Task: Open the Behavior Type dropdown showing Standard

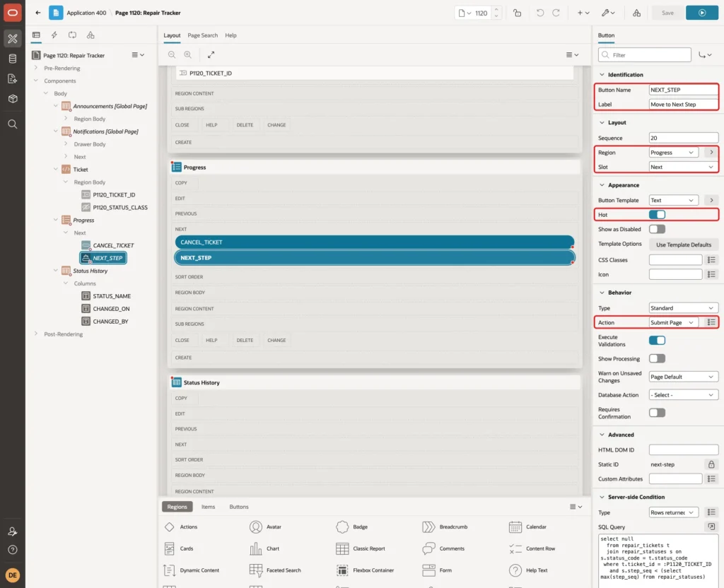Action: tap(684, 308)
